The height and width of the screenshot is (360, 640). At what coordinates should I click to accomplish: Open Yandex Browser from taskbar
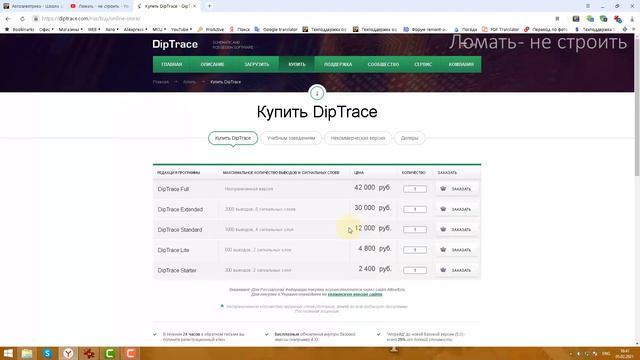pyautogui.click(x=68, y=353)
